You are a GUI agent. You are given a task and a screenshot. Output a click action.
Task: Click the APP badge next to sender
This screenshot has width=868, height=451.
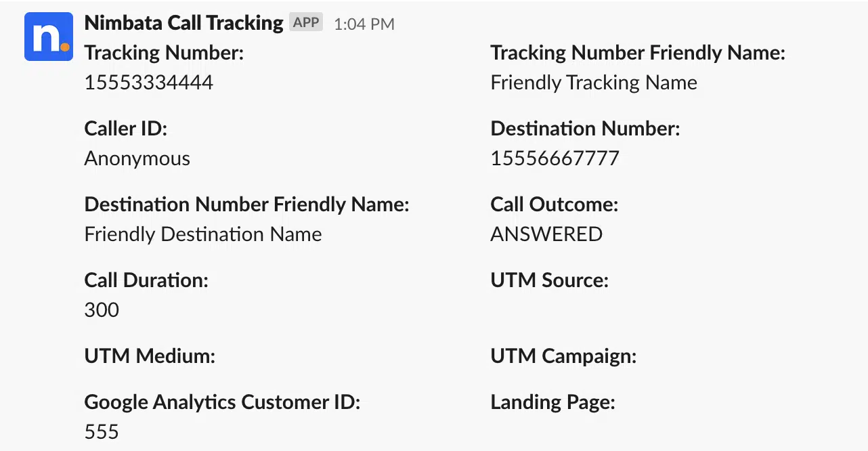point(306,22)
